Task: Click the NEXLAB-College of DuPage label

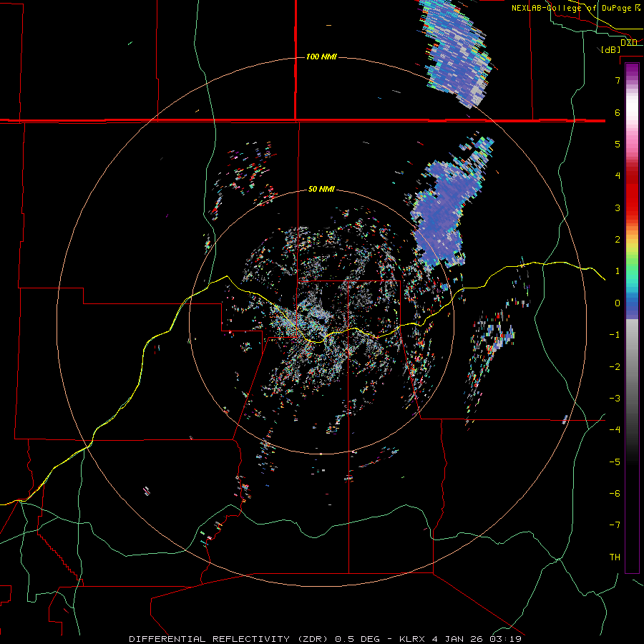Action: [575, 8]
